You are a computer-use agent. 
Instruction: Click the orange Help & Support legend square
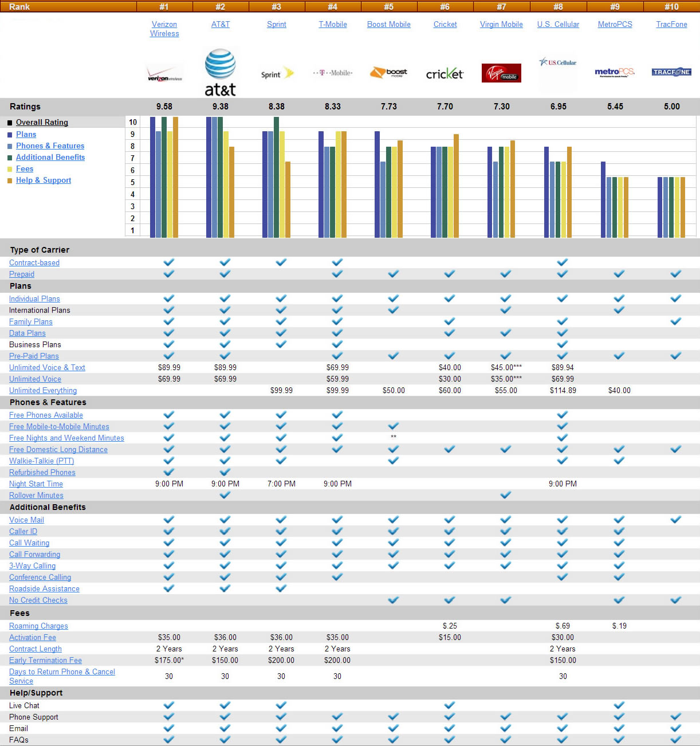10,180
